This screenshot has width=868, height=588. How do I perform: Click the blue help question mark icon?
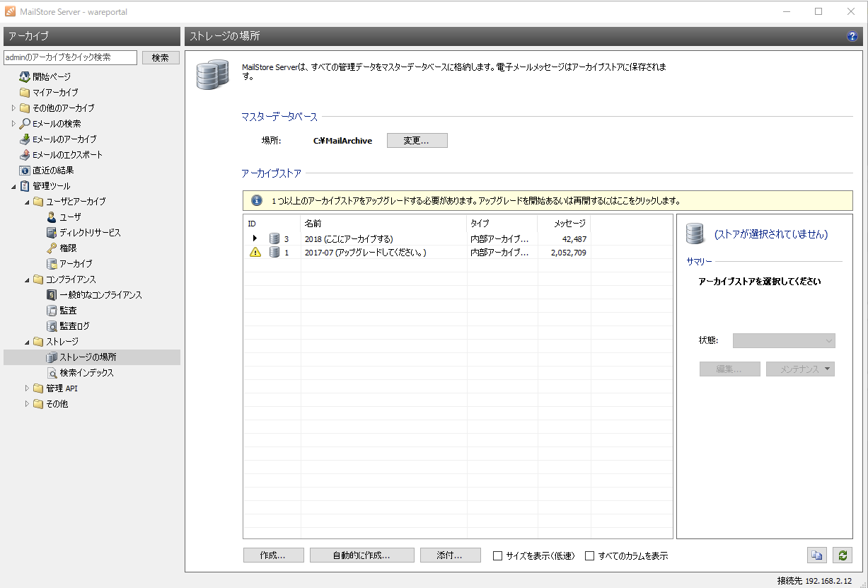pyautogui.click(x=852, y=37)
